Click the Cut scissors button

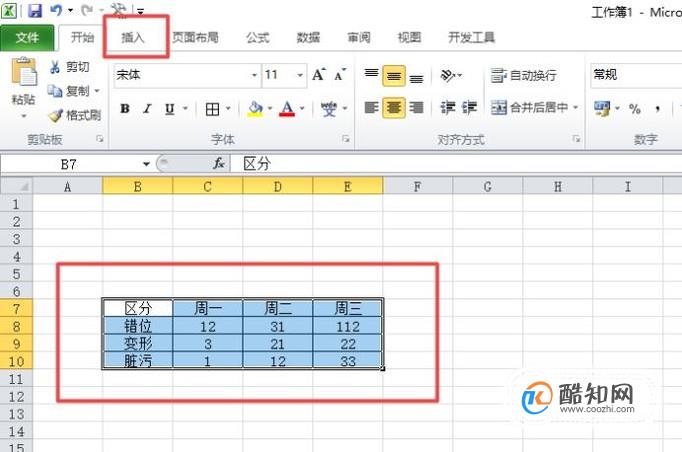[69, 67]
